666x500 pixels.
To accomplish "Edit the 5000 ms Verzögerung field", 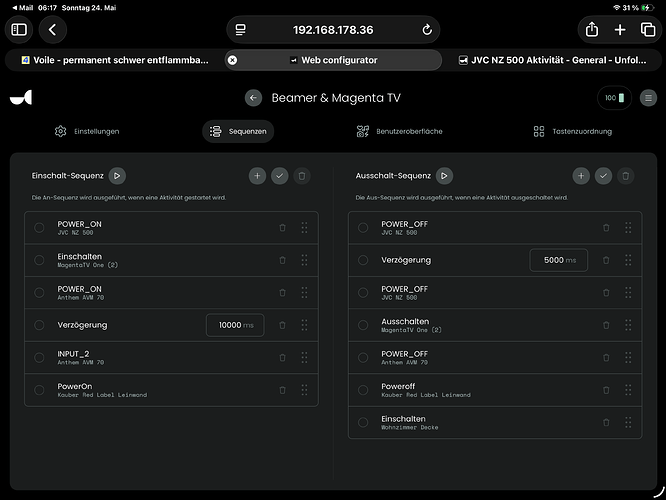I will tap(559, 260).
